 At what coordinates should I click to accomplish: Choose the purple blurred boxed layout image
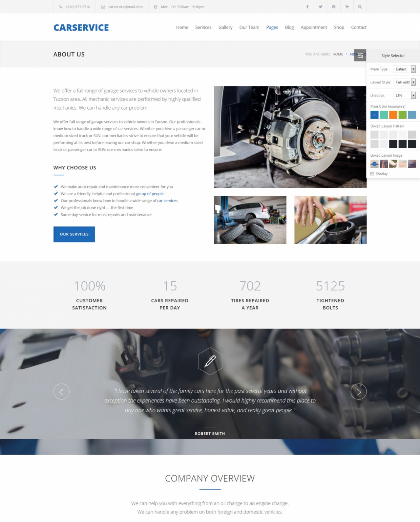412,163
